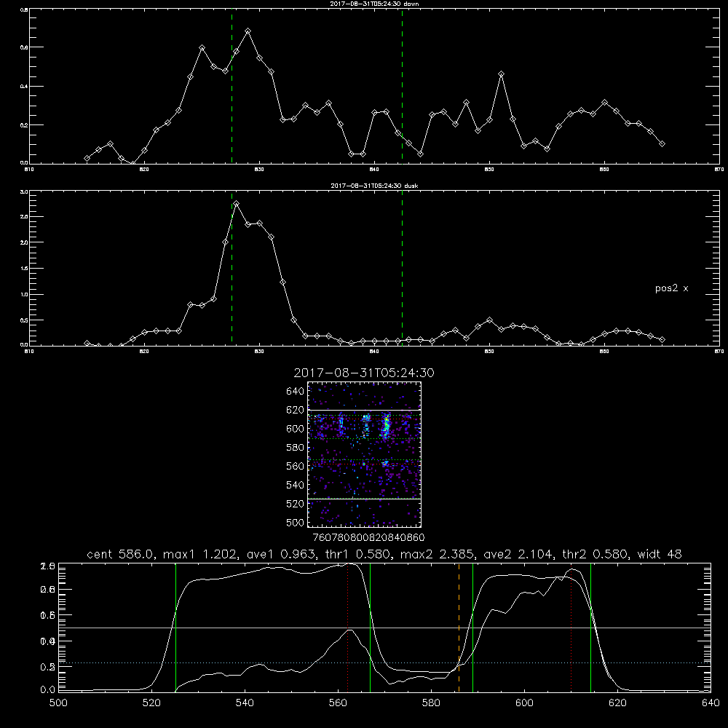The width and height of the screenshot is (728, 728).
Task: Click the 'ave2 2.104' value
Action: [519, 554]
